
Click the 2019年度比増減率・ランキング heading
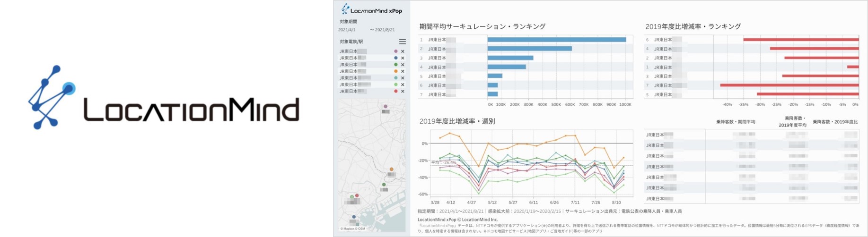[x=693, y=26]
